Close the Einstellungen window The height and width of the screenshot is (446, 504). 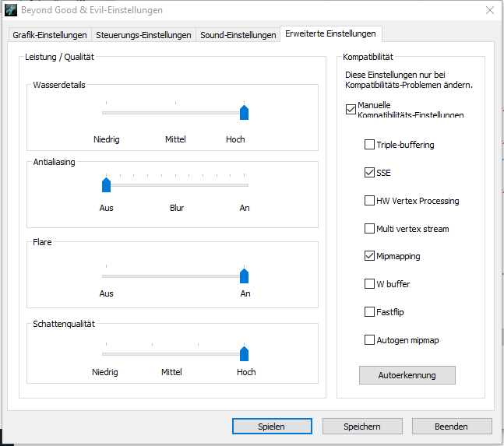click(x=489, y=10)
